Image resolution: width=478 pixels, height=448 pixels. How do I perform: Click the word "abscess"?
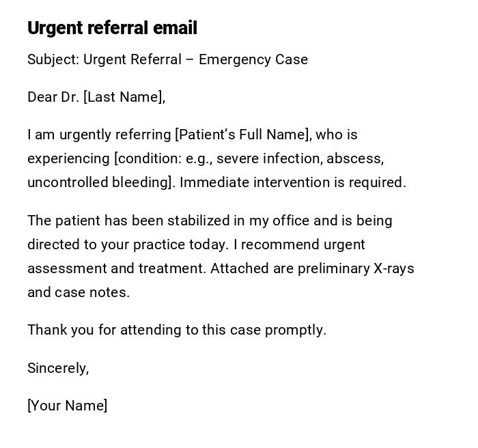[x=354, y=158]
